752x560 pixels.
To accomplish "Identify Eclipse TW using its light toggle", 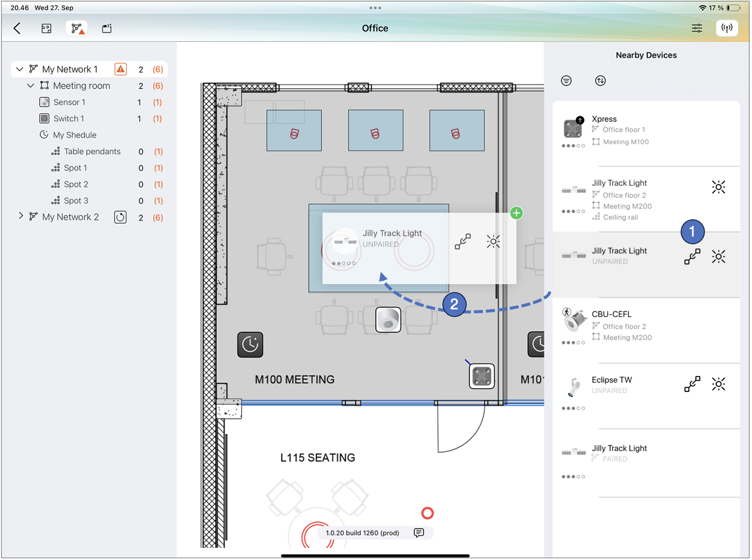I will (x=719, y=384).
